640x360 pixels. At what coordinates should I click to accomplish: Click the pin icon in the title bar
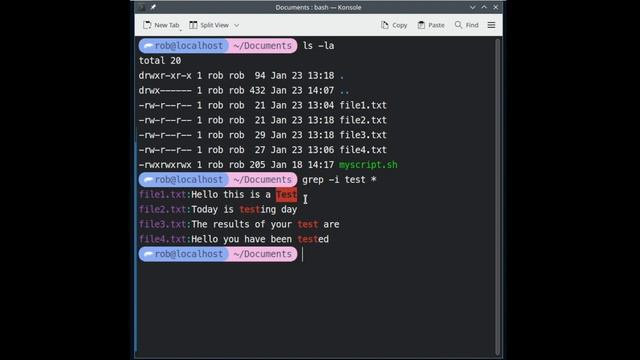click(153, 7)
